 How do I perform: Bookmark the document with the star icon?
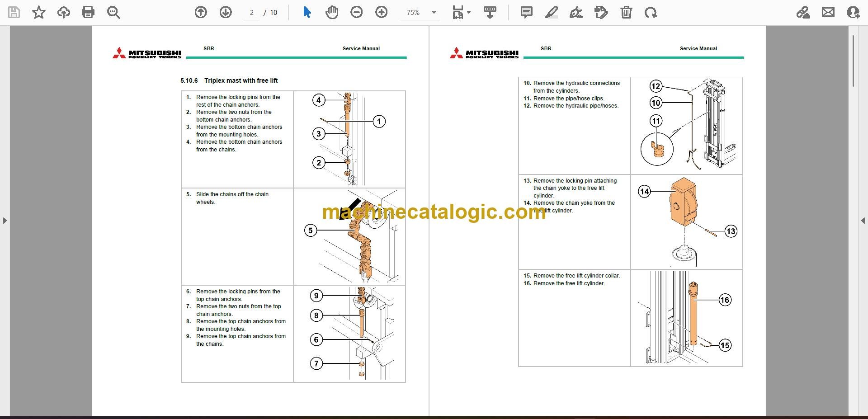(x=39, y=13)
